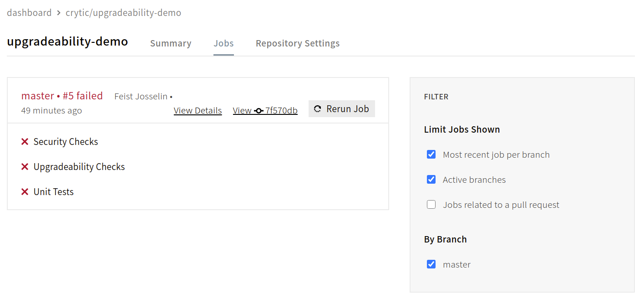Uncheck Most recent job per branch
Image resolution: width=644 pixels, height=299 pixels.
[x=431, y=155]
